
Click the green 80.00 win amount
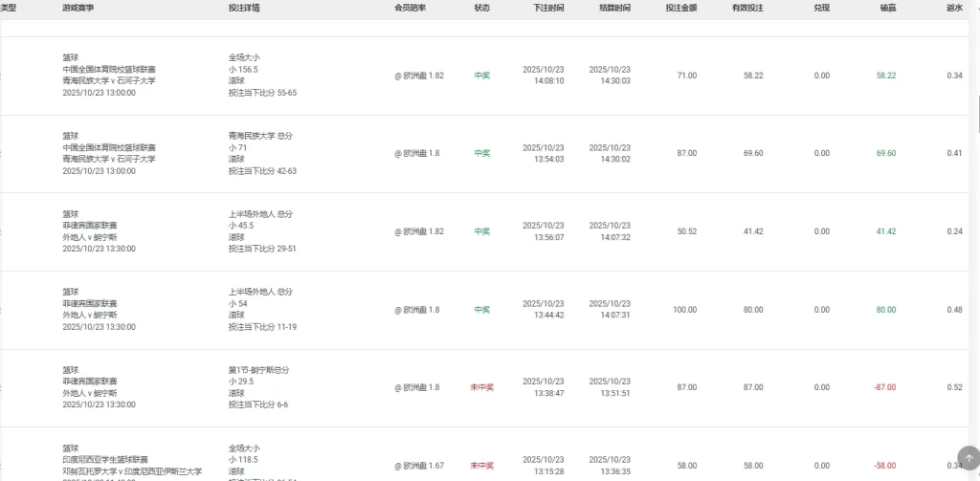coord(886,310)
